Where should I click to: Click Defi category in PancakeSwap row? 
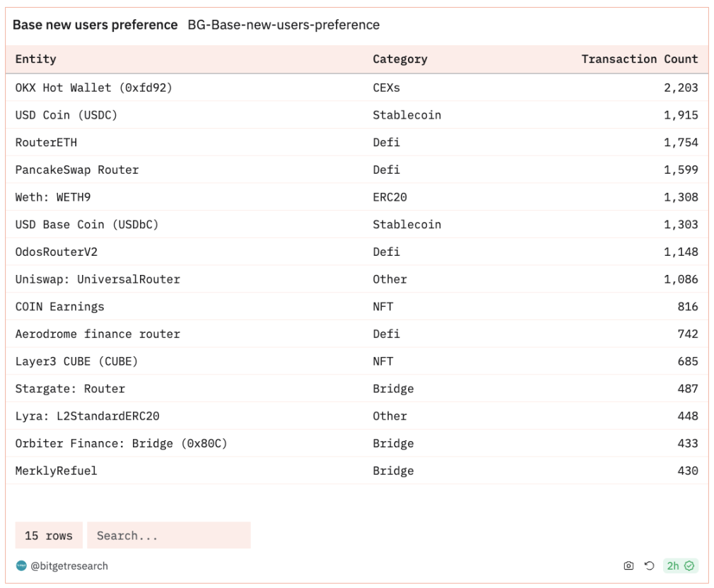pyautogui.click(x=386, y=170)
